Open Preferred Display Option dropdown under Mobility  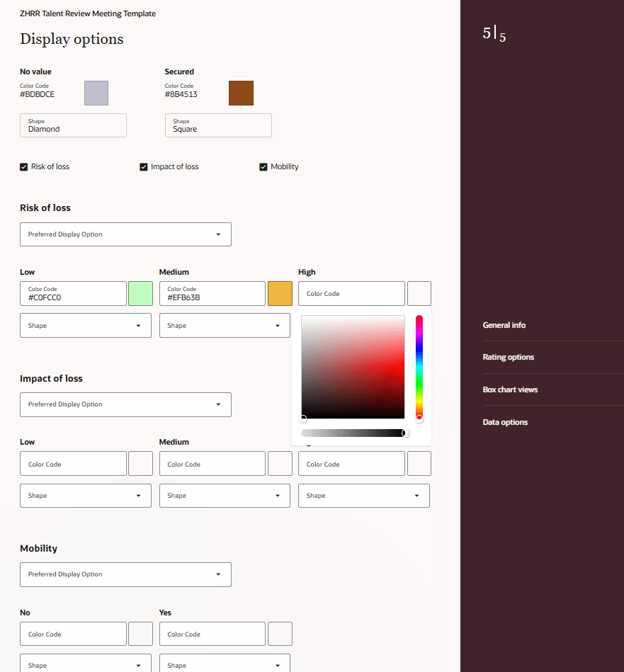tap(125, 574)
